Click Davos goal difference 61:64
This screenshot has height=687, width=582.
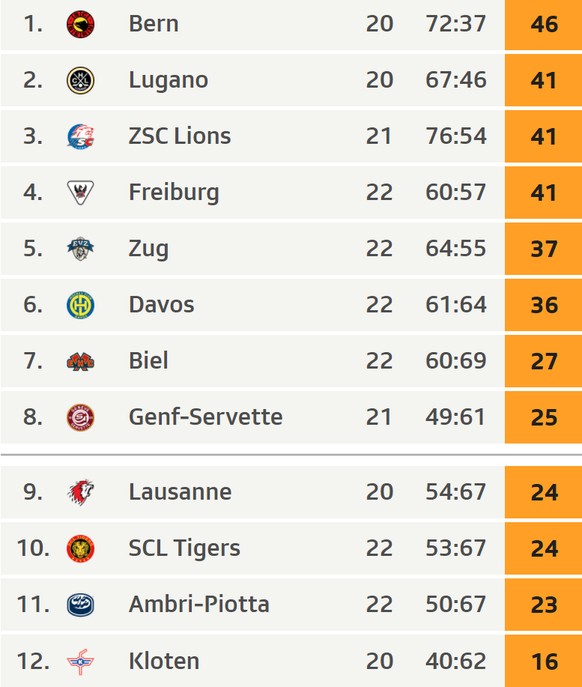click(456, 305)
